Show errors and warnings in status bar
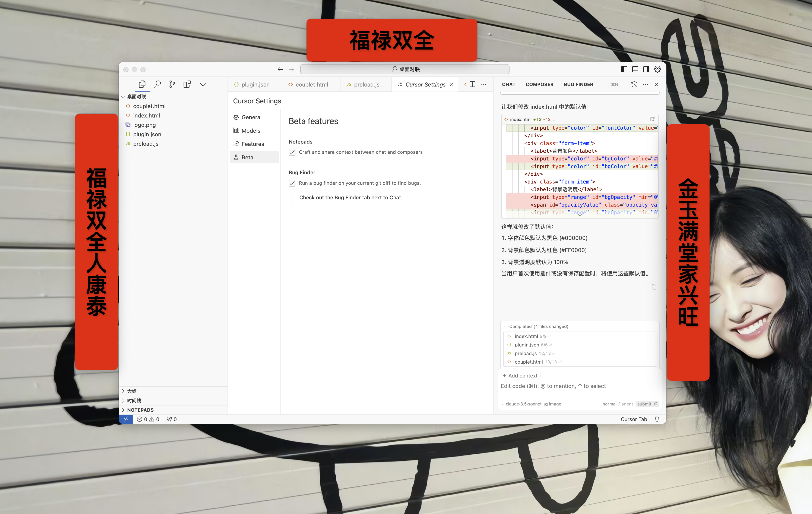 pyautogui.click(x=148, y=419)
